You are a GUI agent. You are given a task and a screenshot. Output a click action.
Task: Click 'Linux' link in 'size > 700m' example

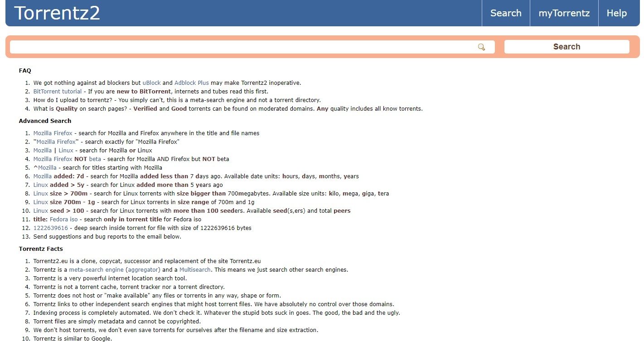point(40,194)
